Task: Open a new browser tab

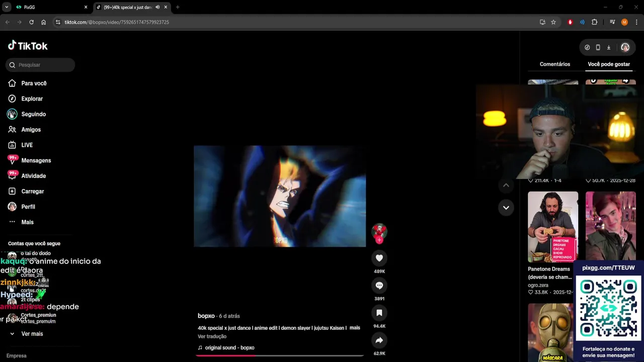Action: tap(178, 7)
